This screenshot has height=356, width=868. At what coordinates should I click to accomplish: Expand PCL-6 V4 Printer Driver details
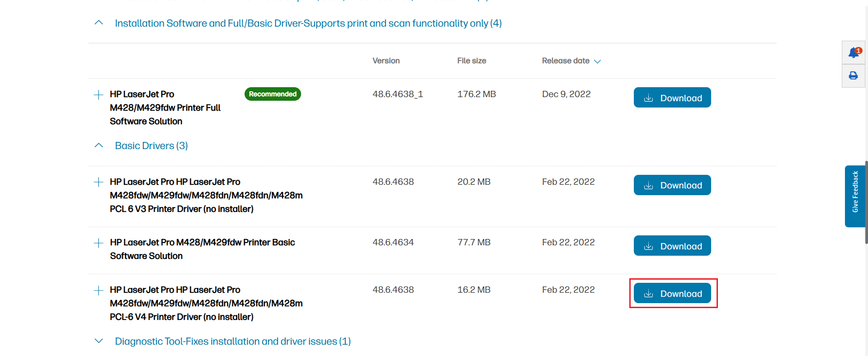[99, 290]
